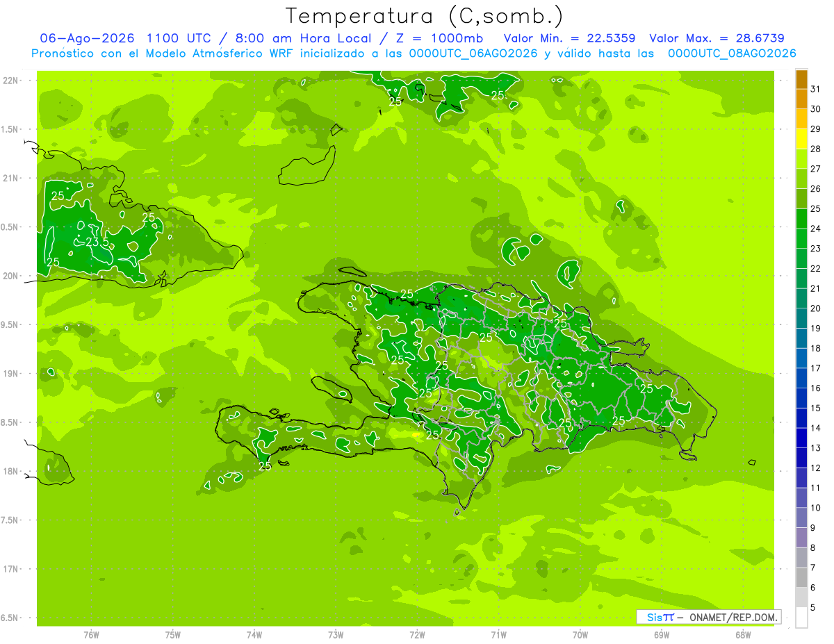834x644 pixels.
Task: Click the '72W' longitude axis label
Action: point(417,635)
